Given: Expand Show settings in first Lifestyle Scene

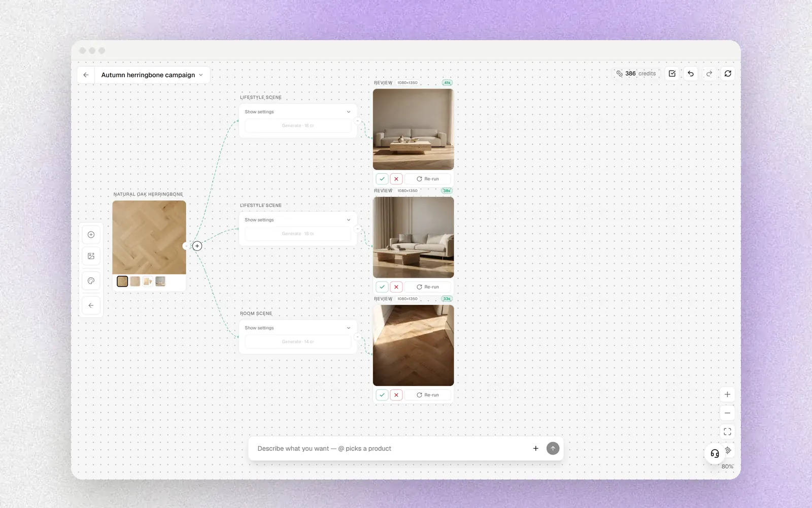Looking at the screenshot, I should tap(298, 112).
